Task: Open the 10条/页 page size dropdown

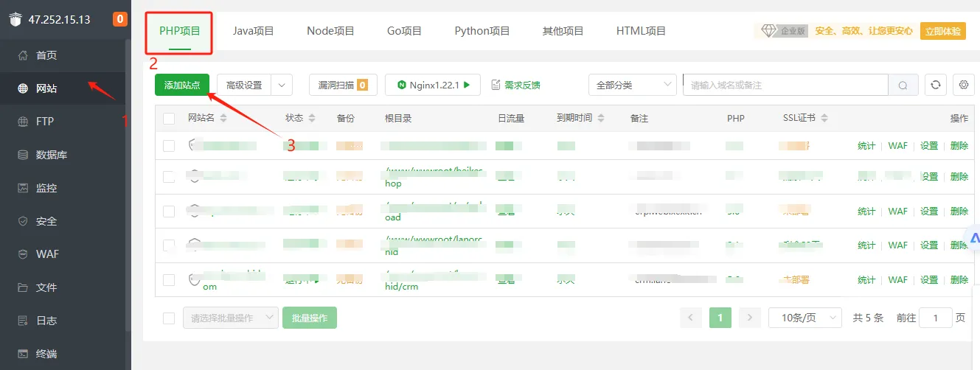Action: click(805, 318)
